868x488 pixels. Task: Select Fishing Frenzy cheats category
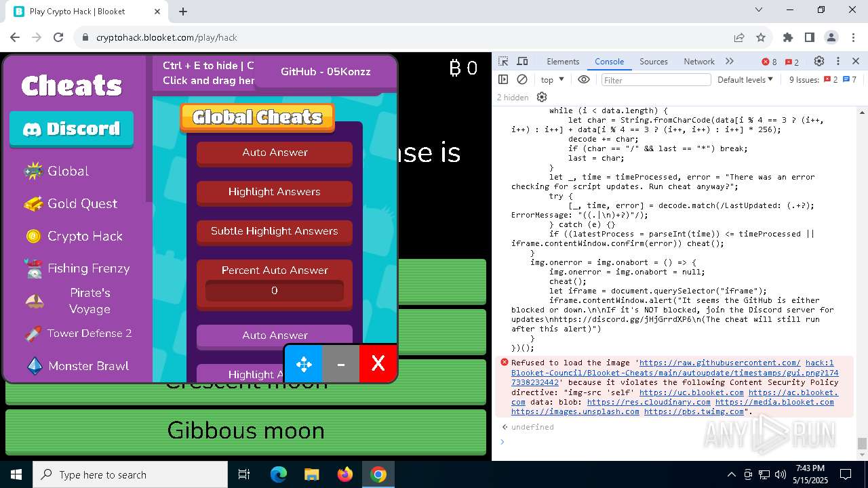point(76,268)
